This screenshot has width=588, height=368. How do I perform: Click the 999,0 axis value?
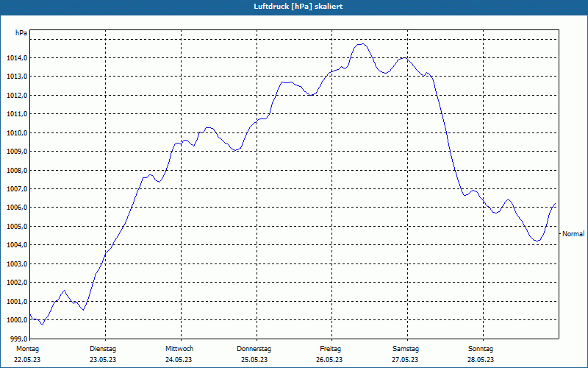[18, 339]
